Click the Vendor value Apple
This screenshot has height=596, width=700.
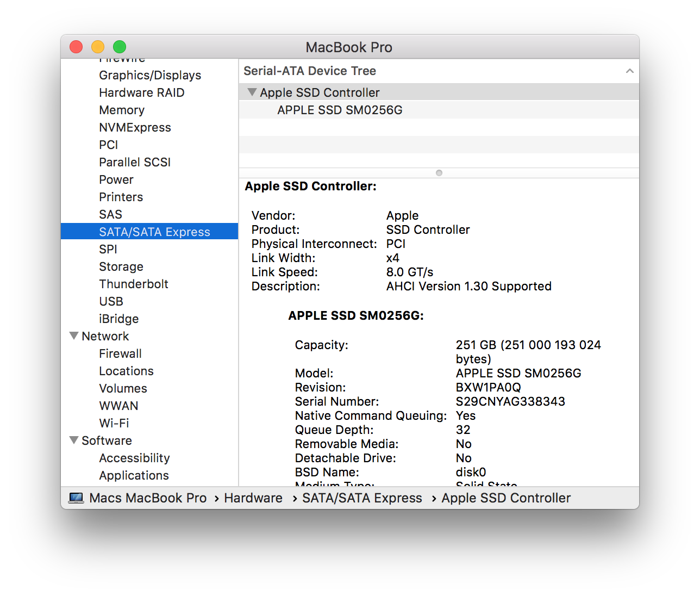click(403, 215)
